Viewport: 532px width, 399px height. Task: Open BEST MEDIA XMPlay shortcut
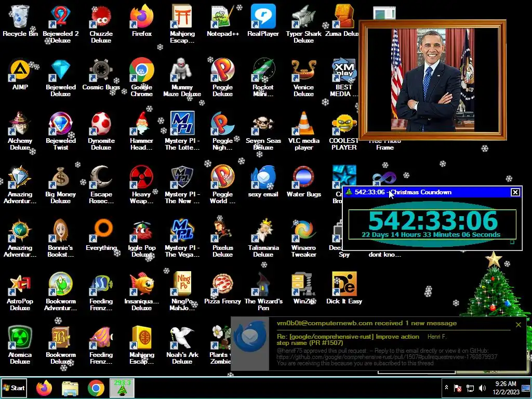[x=344, y=77]
